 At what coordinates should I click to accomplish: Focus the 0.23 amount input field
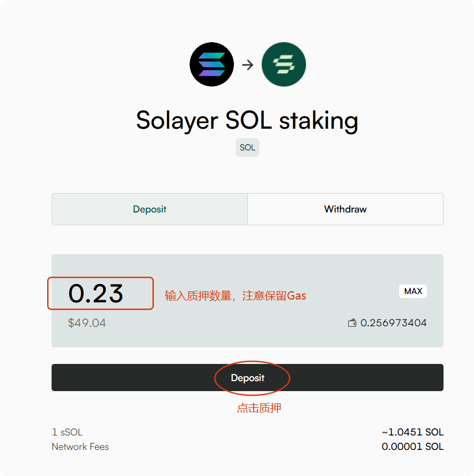click(100, 293)
